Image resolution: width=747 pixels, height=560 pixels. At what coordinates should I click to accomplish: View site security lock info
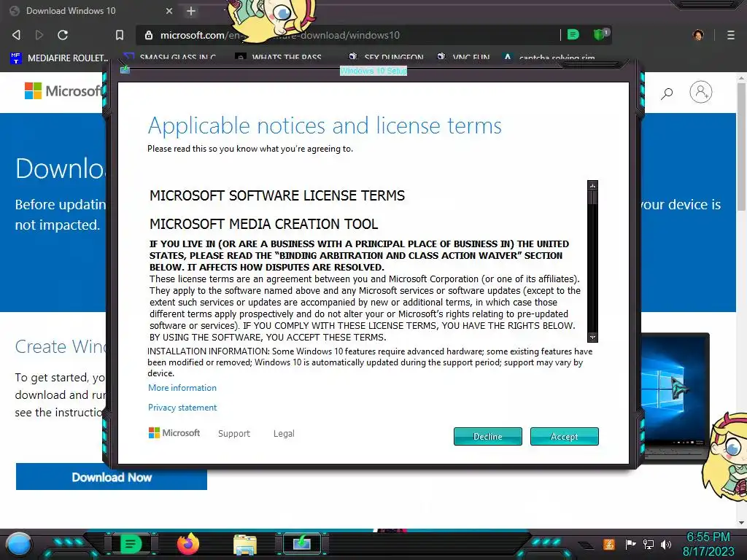pyautogui.click(x=149, y=35)
